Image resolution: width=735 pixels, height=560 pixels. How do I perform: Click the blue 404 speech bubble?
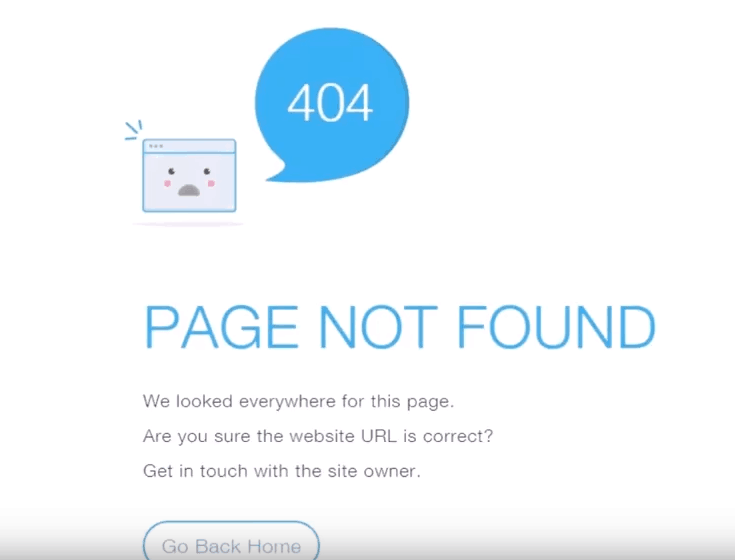(332, 105)
